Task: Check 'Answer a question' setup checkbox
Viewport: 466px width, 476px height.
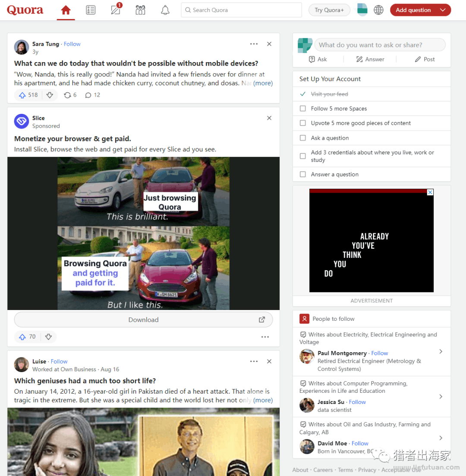Action: (303, 174)
